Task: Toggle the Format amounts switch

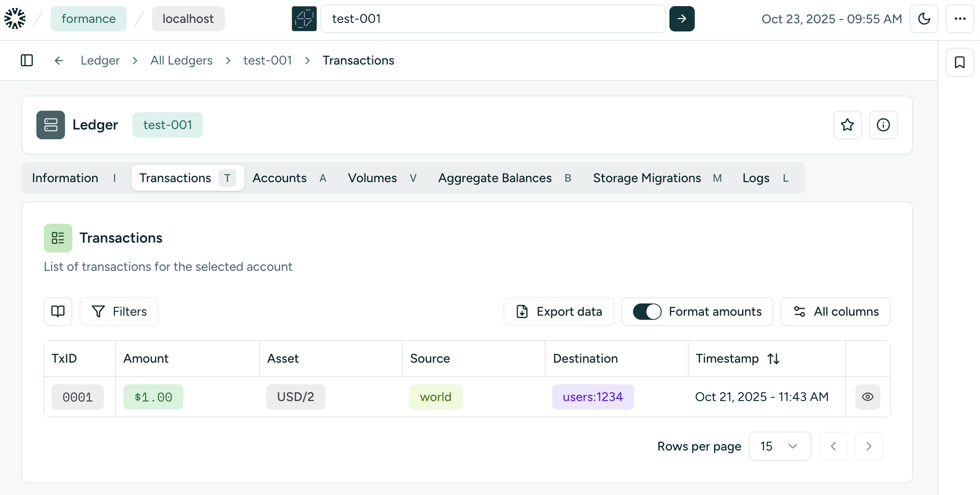Action: click(647, 312)
